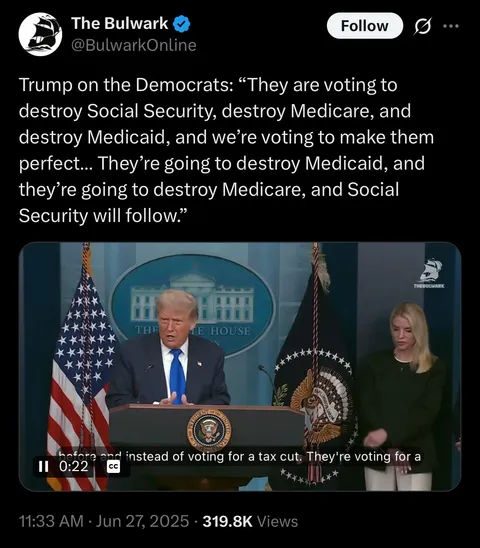The width and height of the screenshot is (480, 548).
Task: Open the Grok slashed-circle icon
Action: (x=422, y=26)
